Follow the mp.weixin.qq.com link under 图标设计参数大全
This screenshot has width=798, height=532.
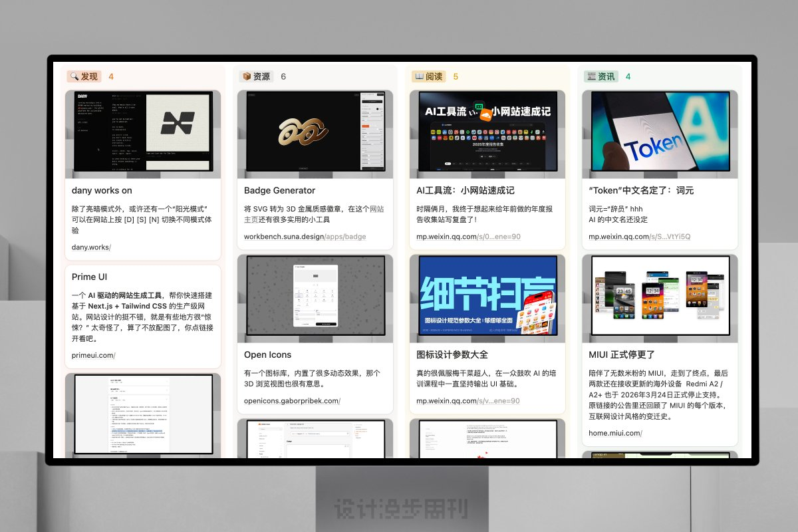coord(468,401)
